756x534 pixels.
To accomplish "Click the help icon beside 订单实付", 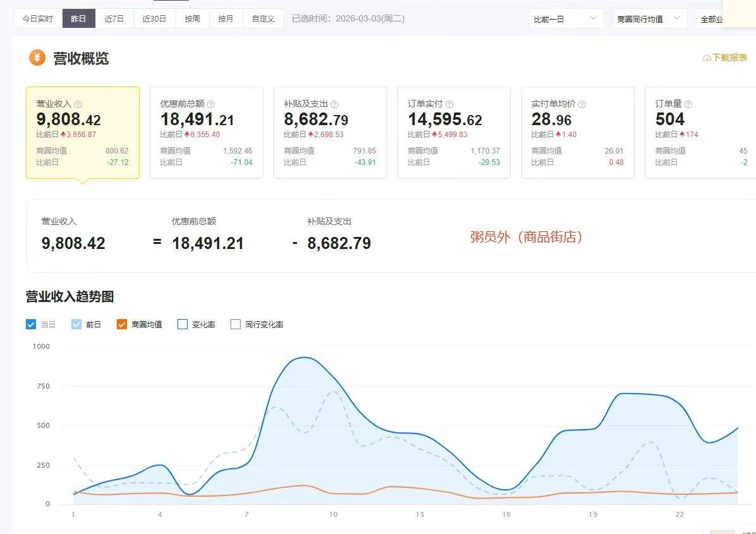I will tap(450, 104).
